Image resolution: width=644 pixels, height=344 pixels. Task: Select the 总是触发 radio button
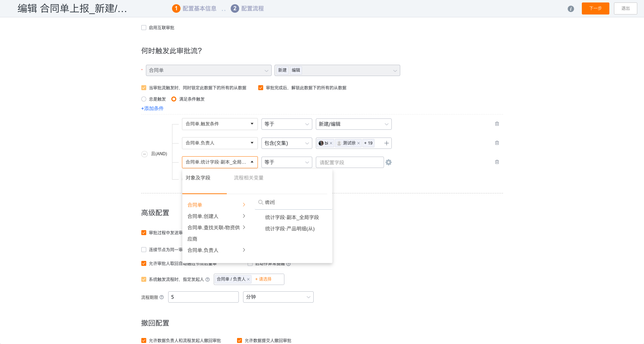pyautogui.click(x=144, y=99)
